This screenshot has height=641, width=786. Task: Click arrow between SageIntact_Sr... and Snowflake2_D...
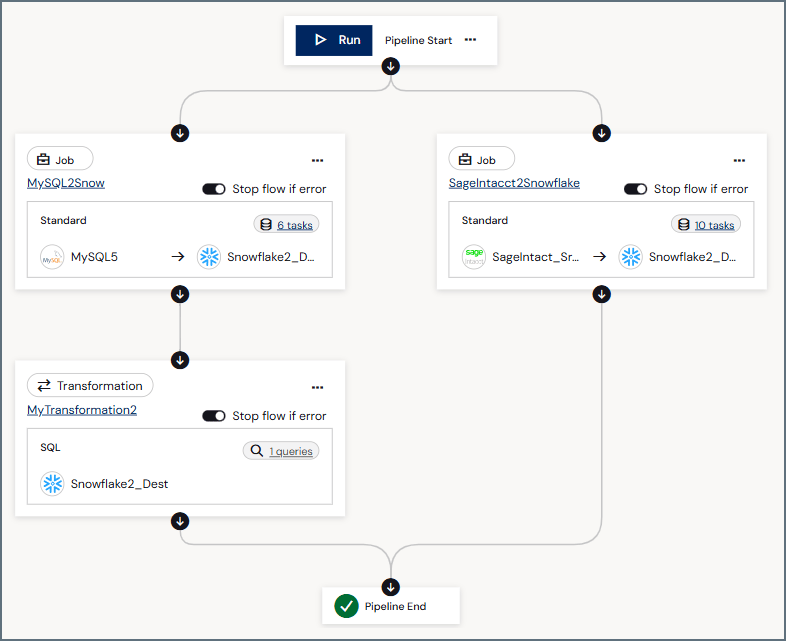tap(600, 257)
